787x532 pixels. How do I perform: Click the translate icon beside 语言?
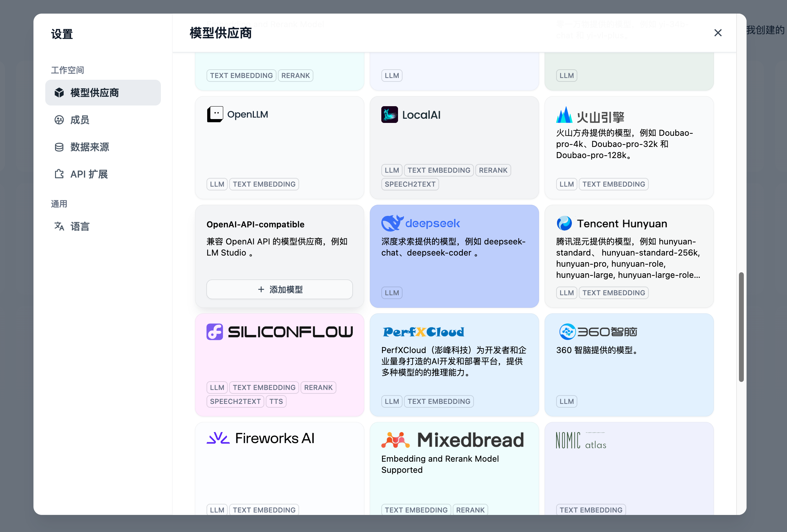click(x=59, y=226)
